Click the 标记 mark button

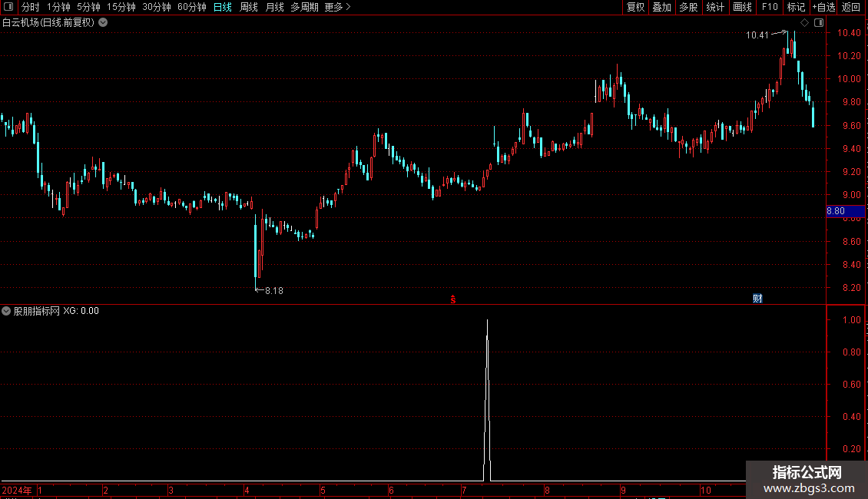pos(796,7)
